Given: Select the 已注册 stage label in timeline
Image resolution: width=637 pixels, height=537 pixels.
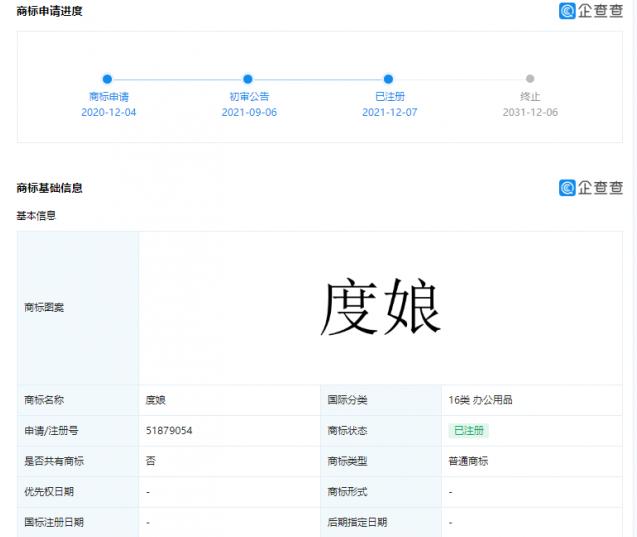Looking at the screenshot, I should coord(390,97).
